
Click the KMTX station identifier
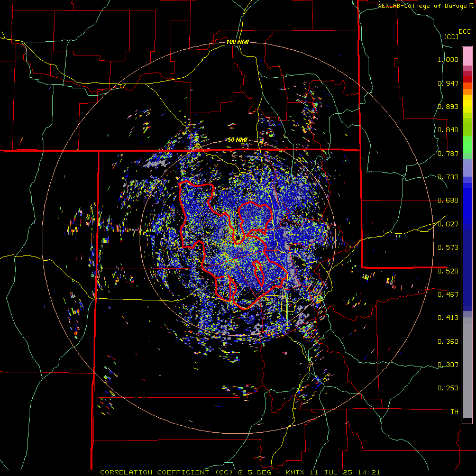(296, 472)
